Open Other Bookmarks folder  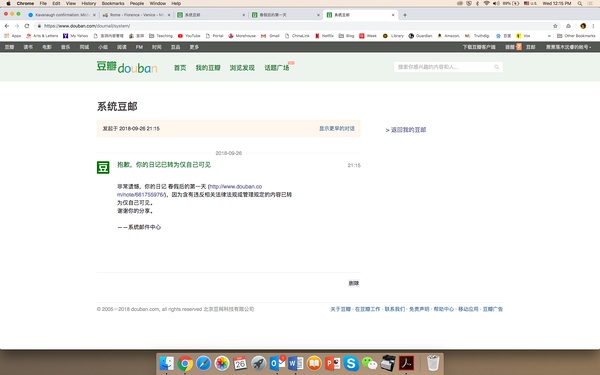click(576, 36)
